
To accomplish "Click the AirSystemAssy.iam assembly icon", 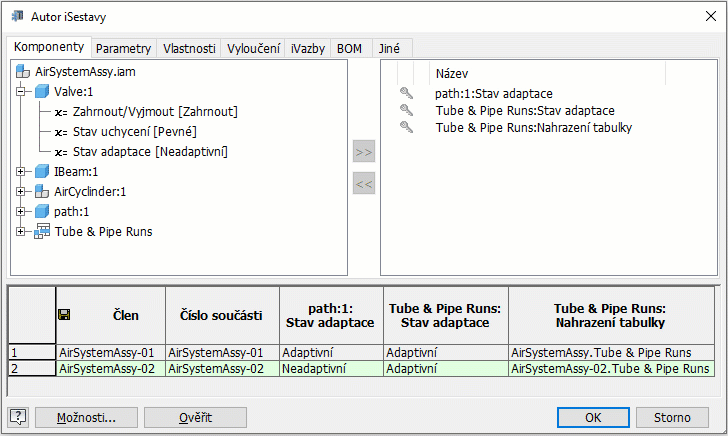I will (x=23, y=72).
